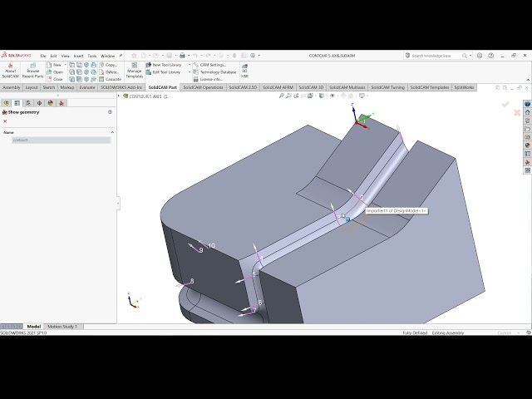532x399 pixels.
Task: Open the Tools menu
Action: point(92,56)
